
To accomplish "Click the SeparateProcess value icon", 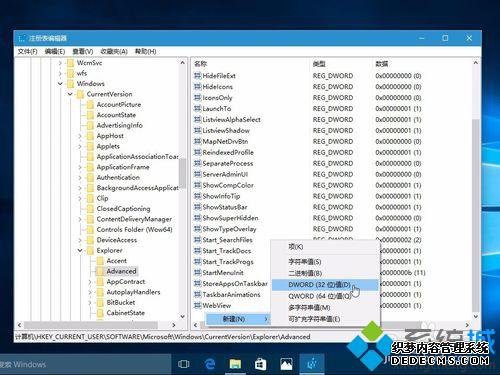I will point(198,163).
